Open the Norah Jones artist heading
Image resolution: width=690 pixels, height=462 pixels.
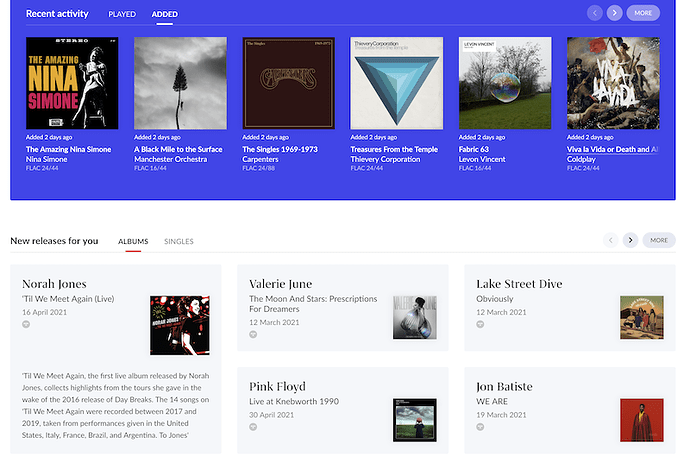click(x=54, y=284)
